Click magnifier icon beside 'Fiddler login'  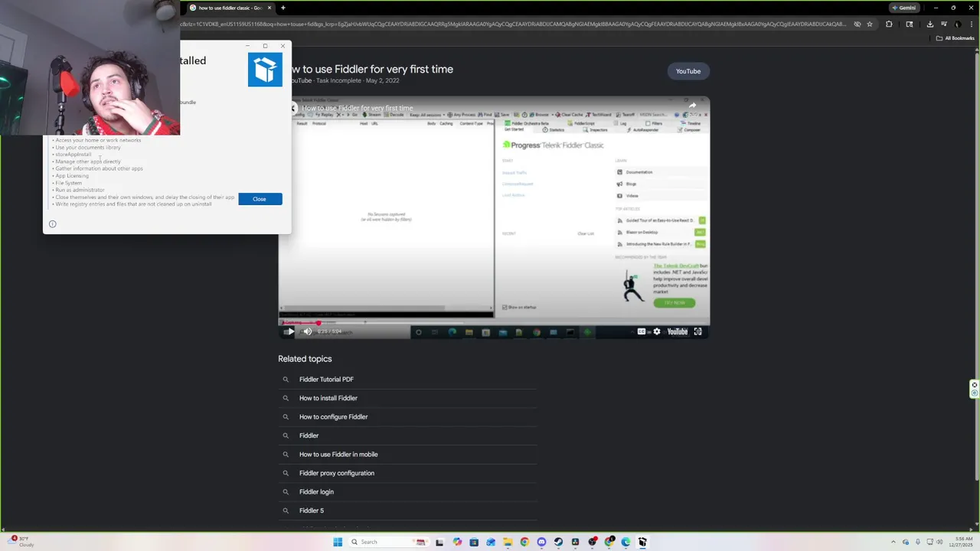click(x=286, y=492)
